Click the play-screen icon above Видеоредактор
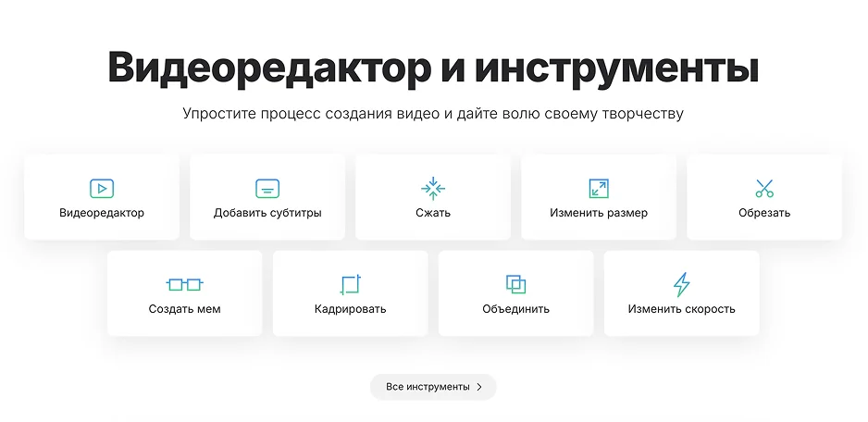The image size is (868, 422). (x=102, y=189)
